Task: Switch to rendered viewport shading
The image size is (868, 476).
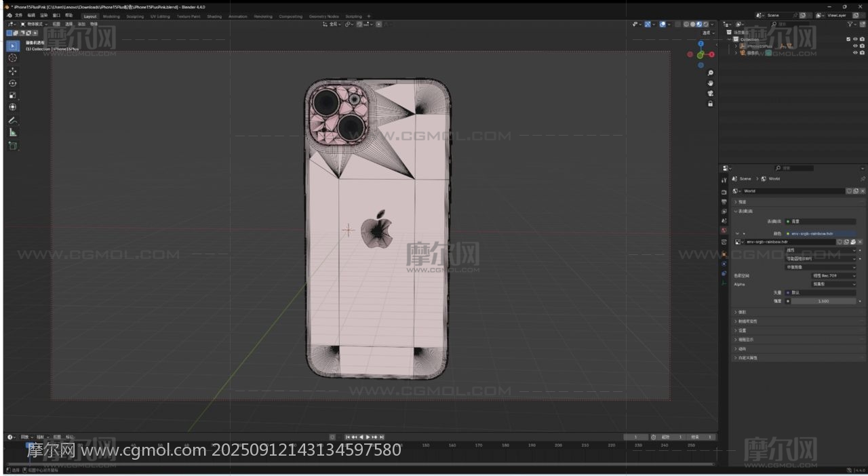Action: click(x=707, y=24)
